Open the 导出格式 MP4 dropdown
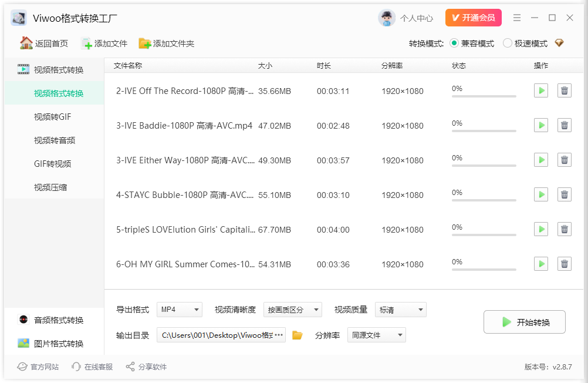 179,310
